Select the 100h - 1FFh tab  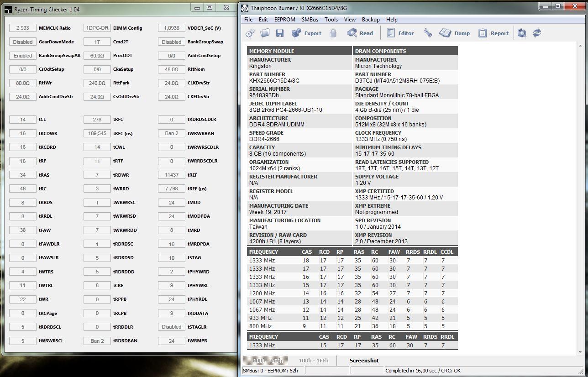coord(313,361)
